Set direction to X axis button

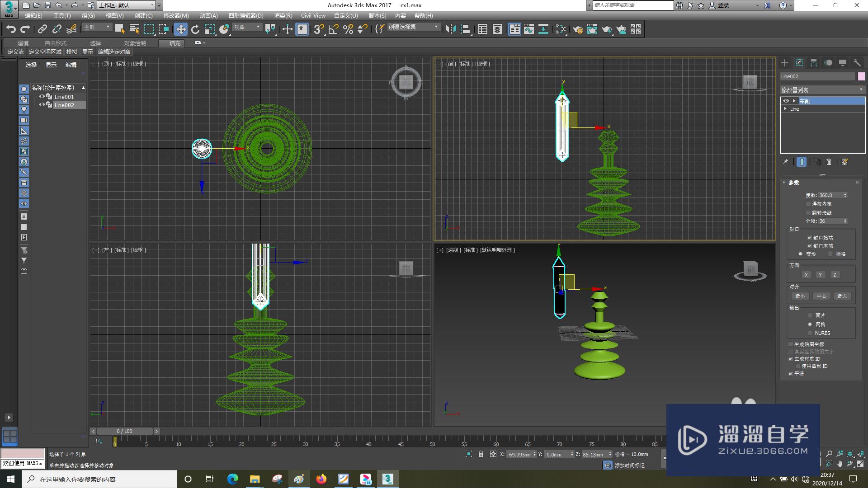(806, 275)
